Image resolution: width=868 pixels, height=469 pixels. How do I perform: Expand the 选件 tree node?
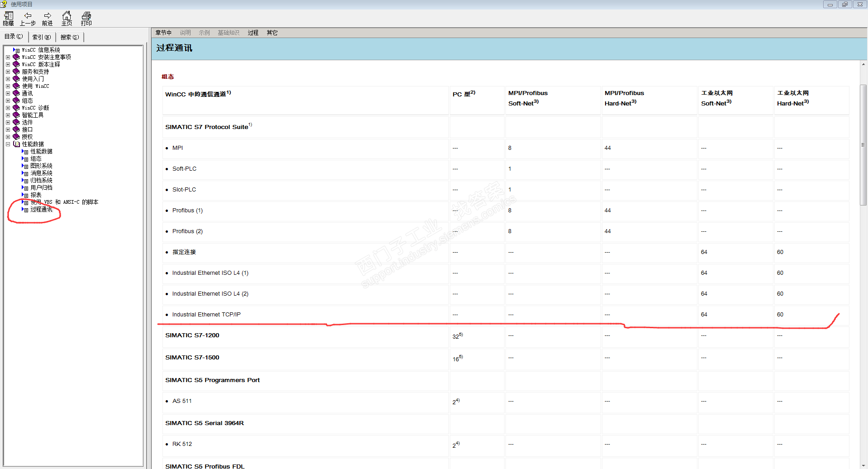8,123
